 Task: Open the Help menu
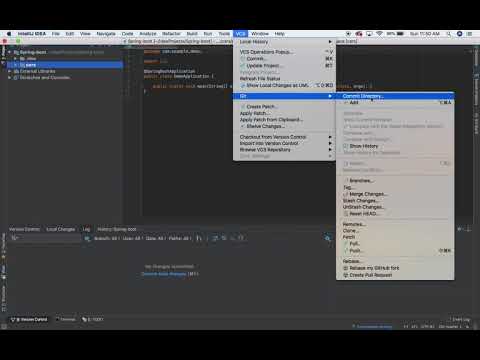click(x=279, y=34)
